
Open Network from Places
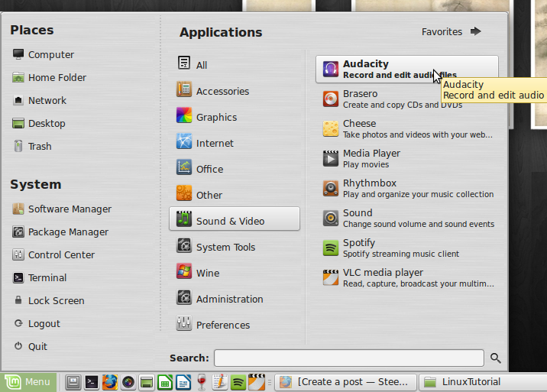(x=39, y=101)
